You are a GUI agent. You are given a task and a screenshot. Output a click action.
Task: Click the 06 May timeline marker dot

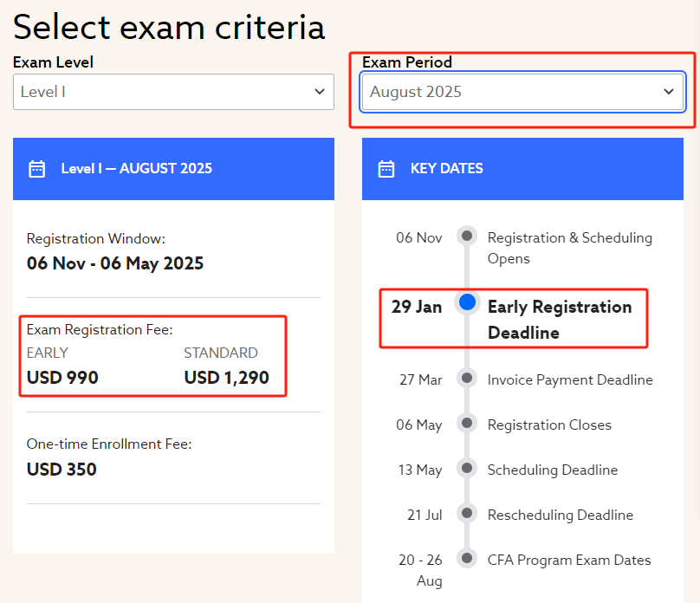467,423
